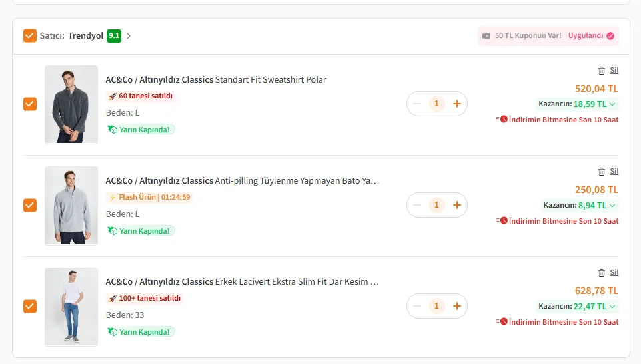Deselect the Ekstra Slim Fit jeans checkbox
The image size is (641, 364).
pyautogui.click(x=30, y=307)
